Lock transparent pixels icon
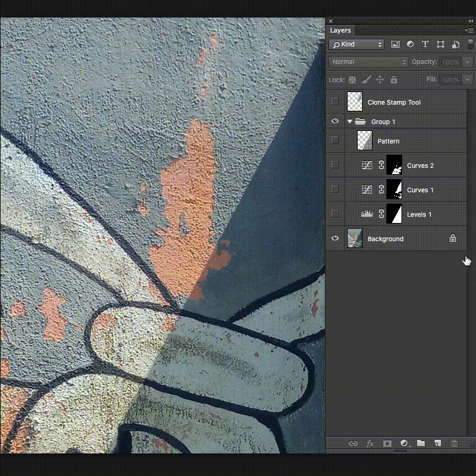 (x=352, y=80)
